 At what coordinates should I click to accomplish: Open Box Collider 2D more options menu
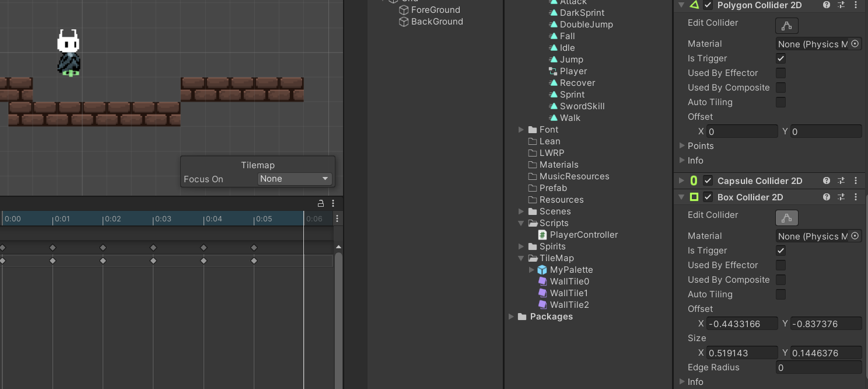pos(856,197)
